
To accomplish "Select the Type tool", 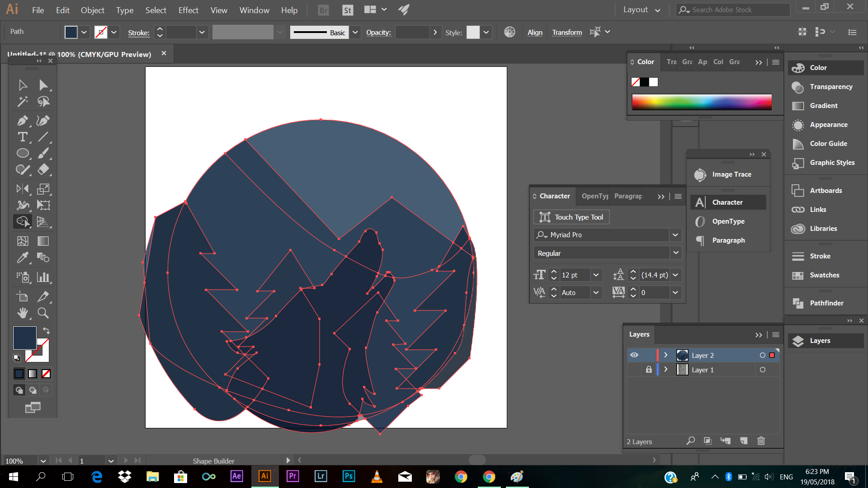I will 23,137.
